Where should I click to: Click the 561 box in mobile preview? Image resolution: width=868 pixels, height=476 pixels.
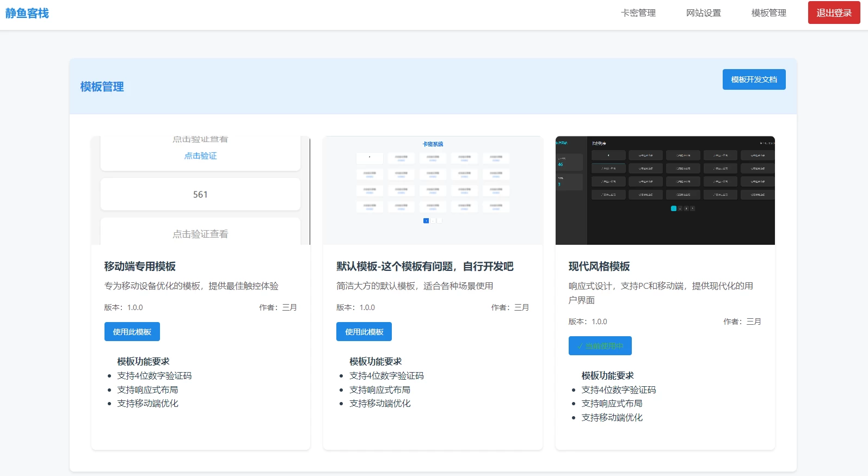200,195
